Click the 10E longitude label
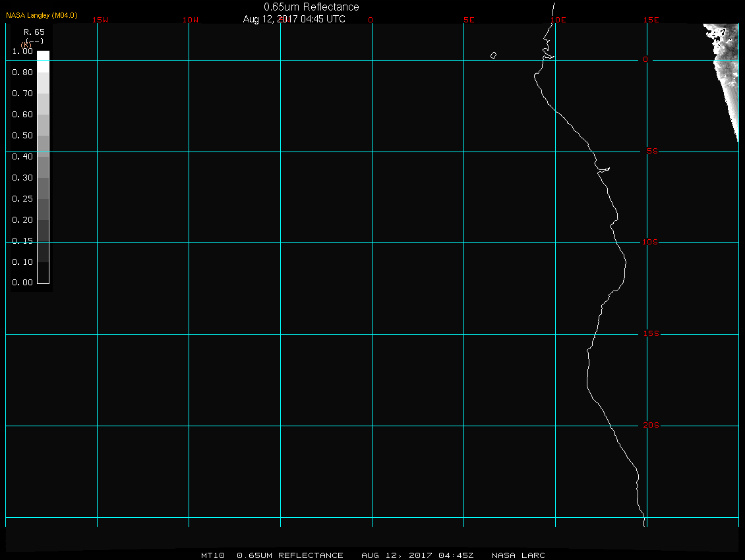745x560 pixels. click(558, 20)
